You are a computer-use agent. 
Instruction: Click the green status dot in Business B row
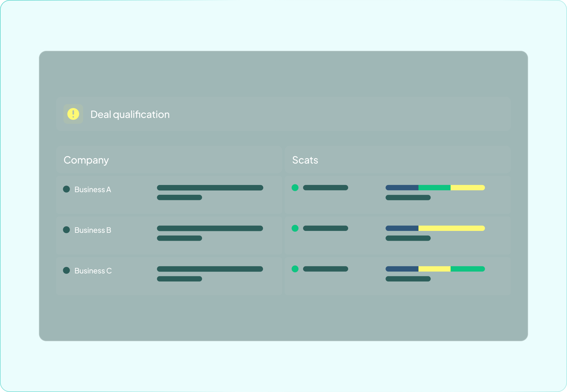tap(295, 228)
